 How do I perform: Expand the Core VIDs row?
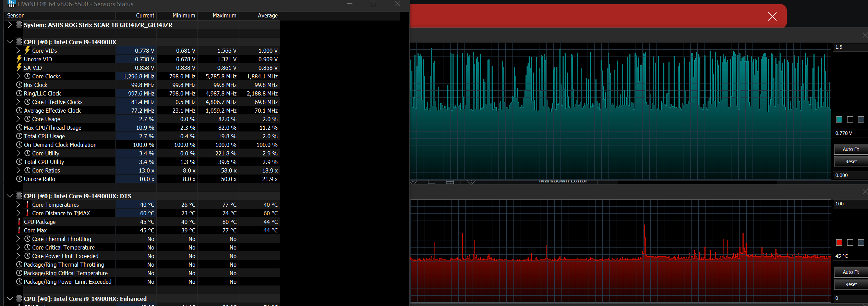[19, 50]
